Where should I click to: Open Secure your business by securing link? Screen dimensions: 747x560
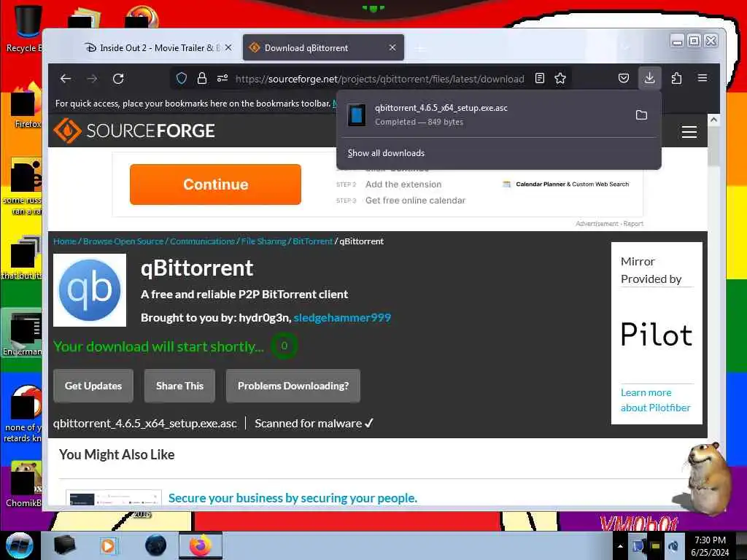click(x=293, y=498)
